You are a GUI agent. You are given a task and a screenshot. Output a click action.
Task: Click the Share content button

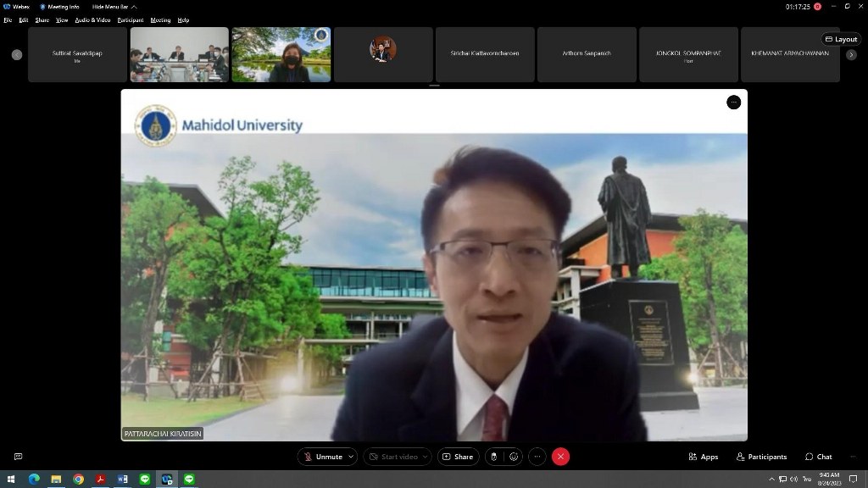click(456, 457)
